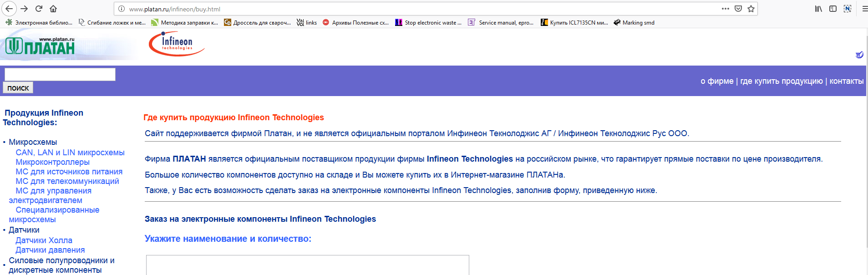Open 'Электронная библио...' bookmark
868x275 pixels.
(39, 22)
